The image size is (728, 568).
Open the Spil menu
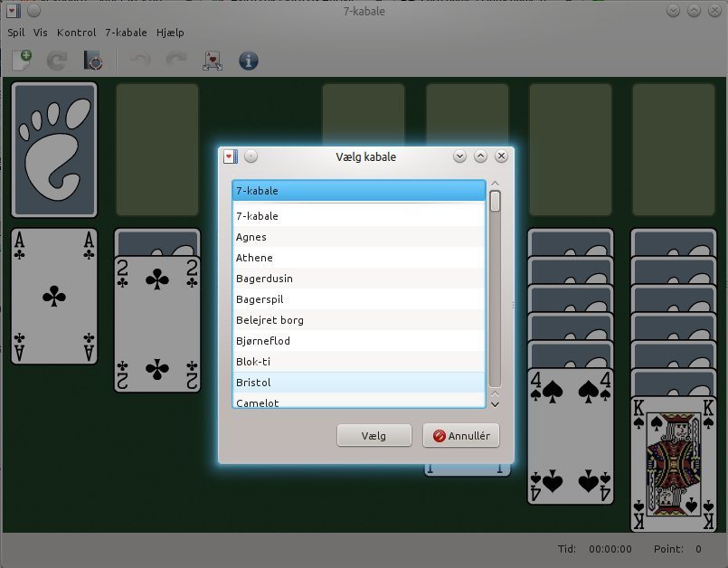click(x=16, y=33)
